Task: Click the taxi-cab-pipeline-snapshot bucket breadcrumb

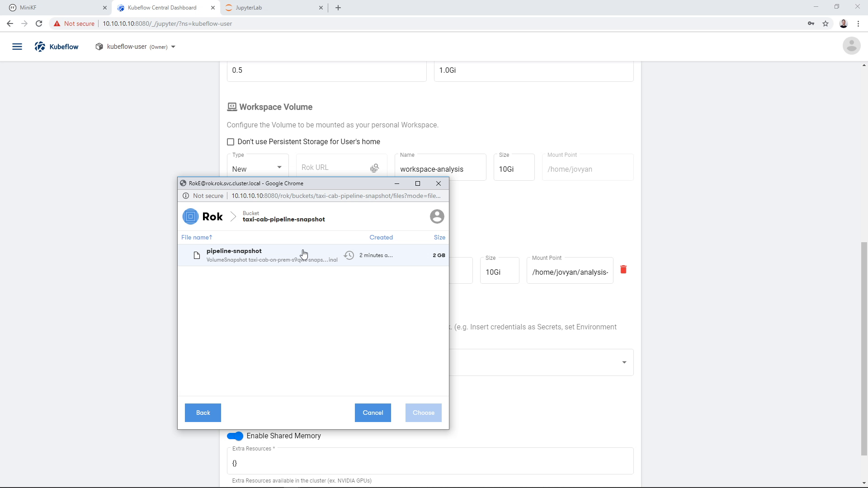Action: pyautogui.click(x=283, y=217)
